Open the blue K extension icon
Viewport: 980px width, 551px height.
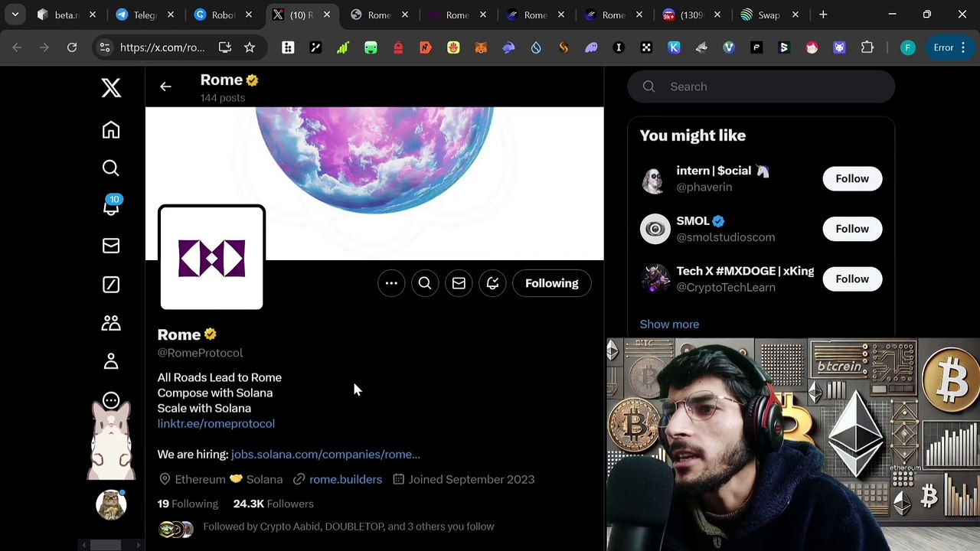click(x=674, y=47)
